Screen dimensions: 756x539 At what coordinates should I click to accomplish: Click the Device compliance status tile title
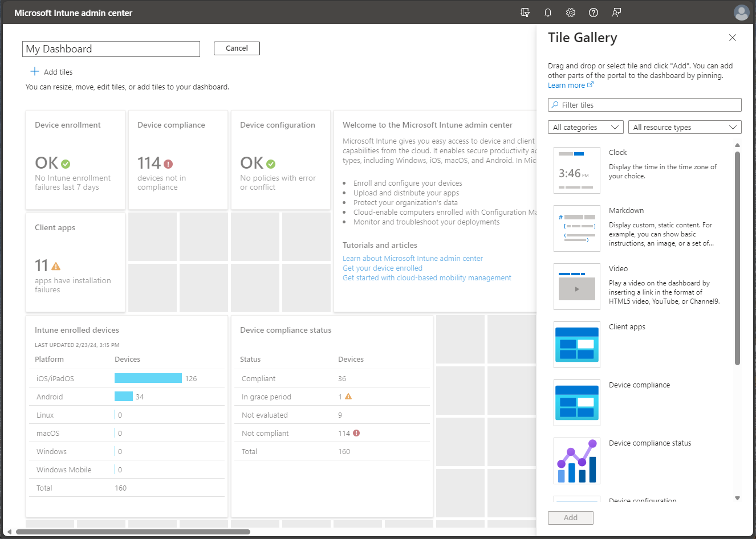click(286, 330)
